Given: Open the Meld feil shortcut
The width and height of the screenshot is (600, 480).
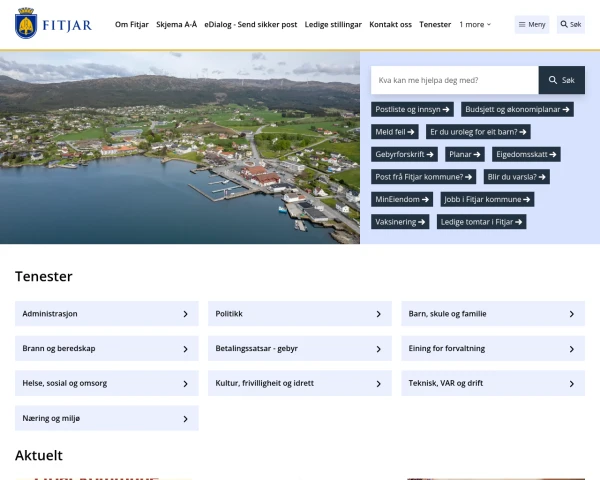Looking at the screenshot, I should pyautogui.click(x=395, y=131).
